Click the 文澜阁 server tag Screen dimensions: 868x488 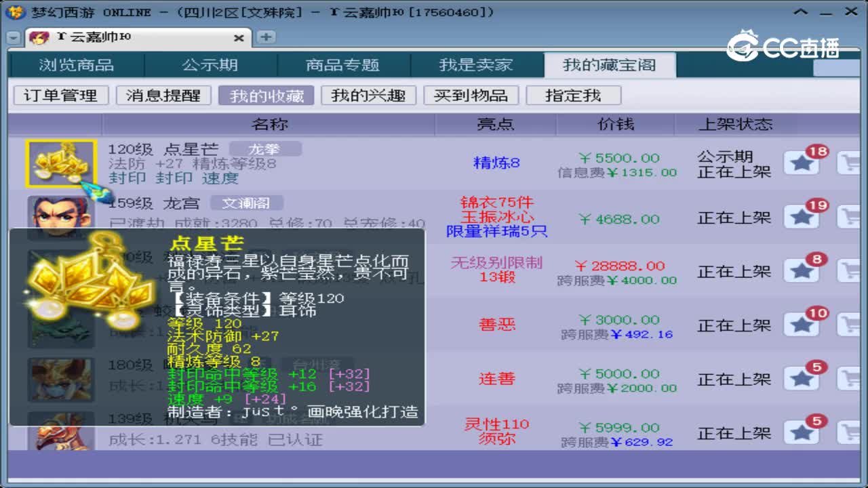click(246, 203)
